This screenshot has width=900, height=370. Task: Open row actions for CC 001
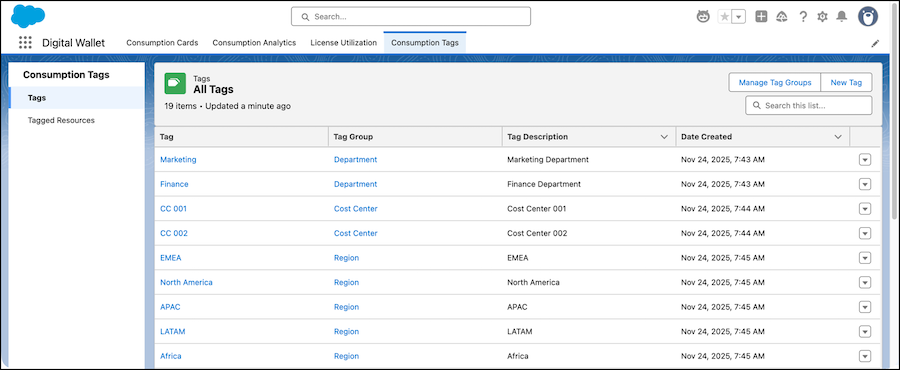(865, 209)
